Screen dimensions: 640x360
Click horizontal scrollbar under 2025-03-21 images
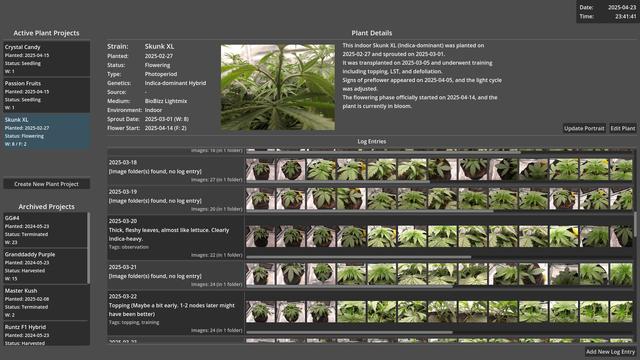[349, 286]
